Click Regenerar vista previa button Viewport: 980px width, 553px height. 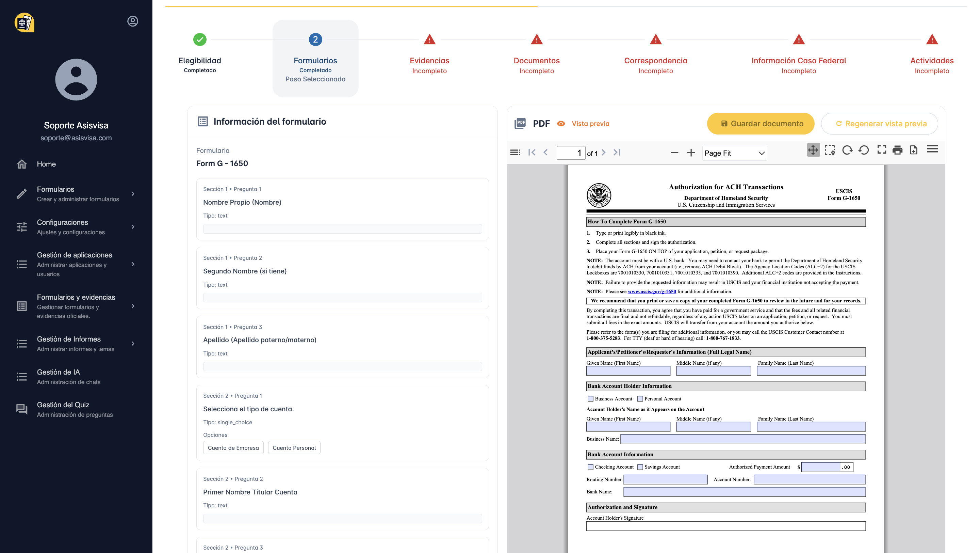pos(880,124)
